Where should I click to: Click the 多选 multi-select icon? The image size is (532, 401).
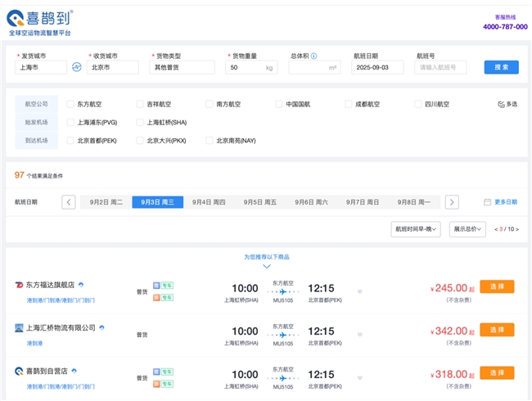pos(502,104)
